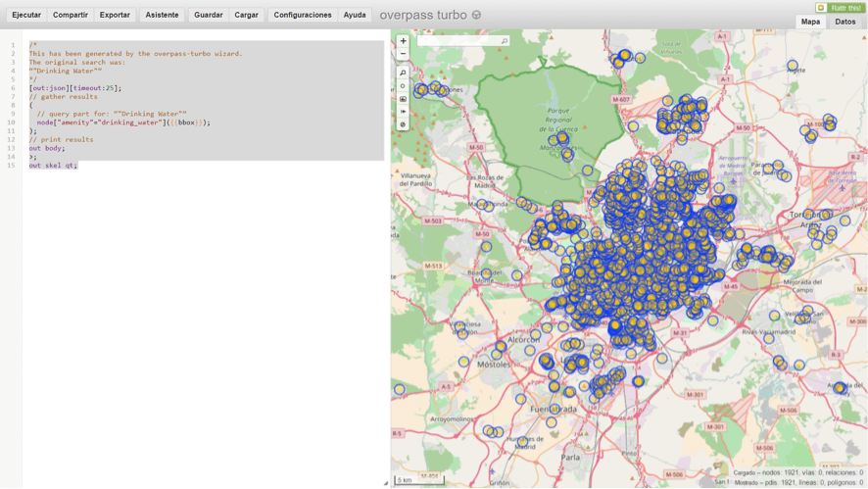The height and width of the screenshot is (489, 868).
Task: Click inside the map search field
Action: click(x=458, y=41)
